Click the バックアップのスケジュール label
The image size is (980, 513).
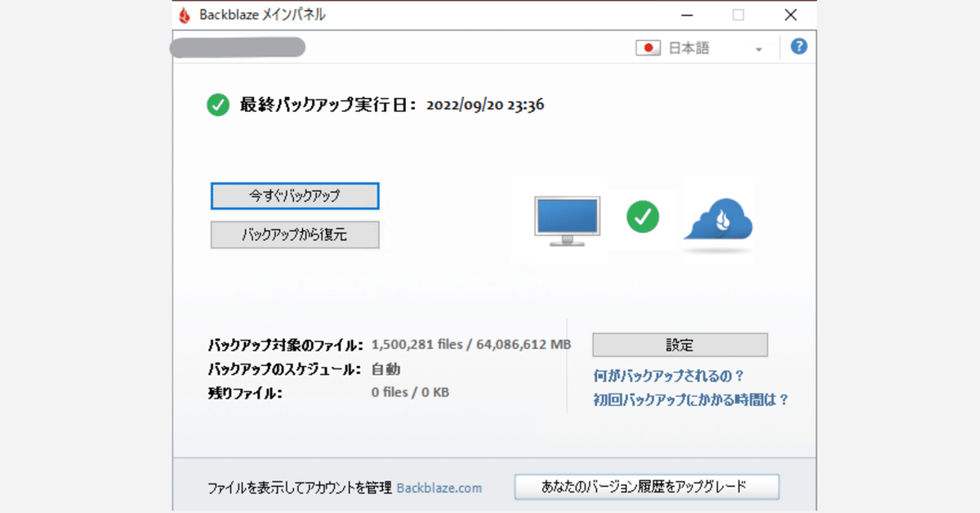(284, 369)
